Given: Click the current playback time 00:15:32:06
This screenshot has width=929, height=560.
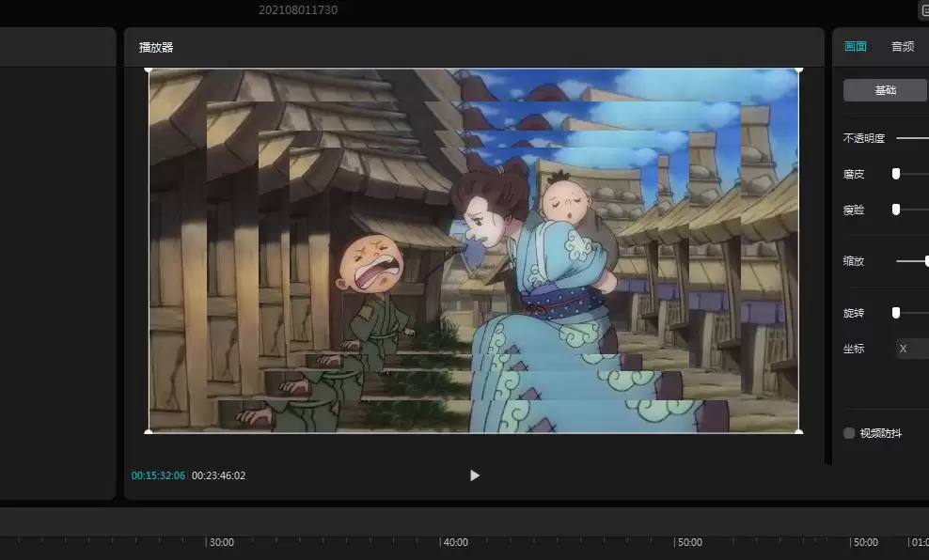Looking at the screenshot, I should point(157,475).
